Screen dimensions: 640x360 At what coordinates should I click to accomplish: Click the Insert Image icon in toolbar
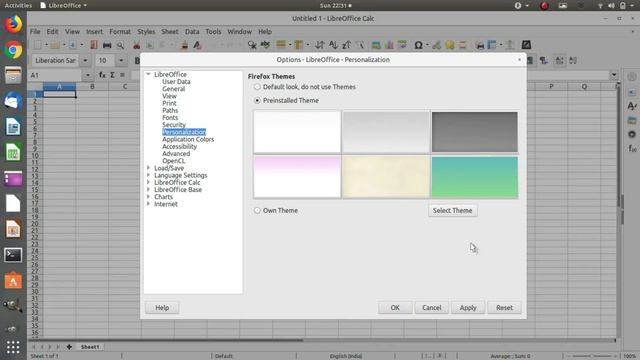click(376, 45)
